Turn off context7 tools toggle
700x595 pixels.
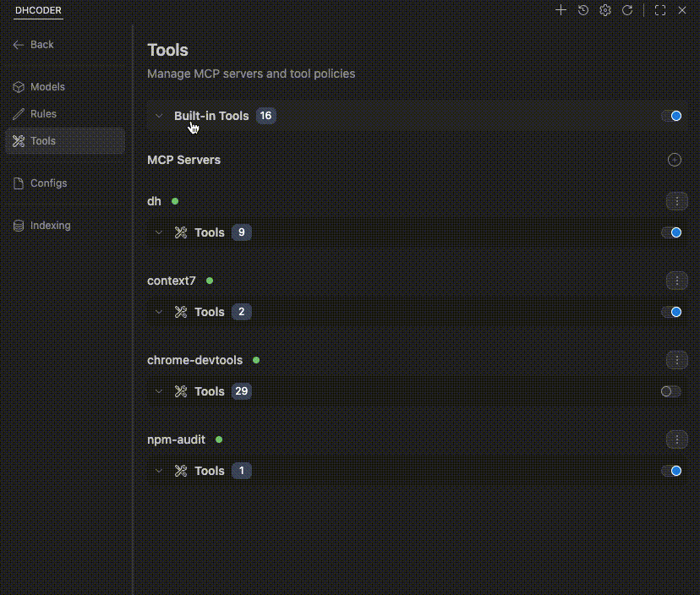(x=672, y=312)
